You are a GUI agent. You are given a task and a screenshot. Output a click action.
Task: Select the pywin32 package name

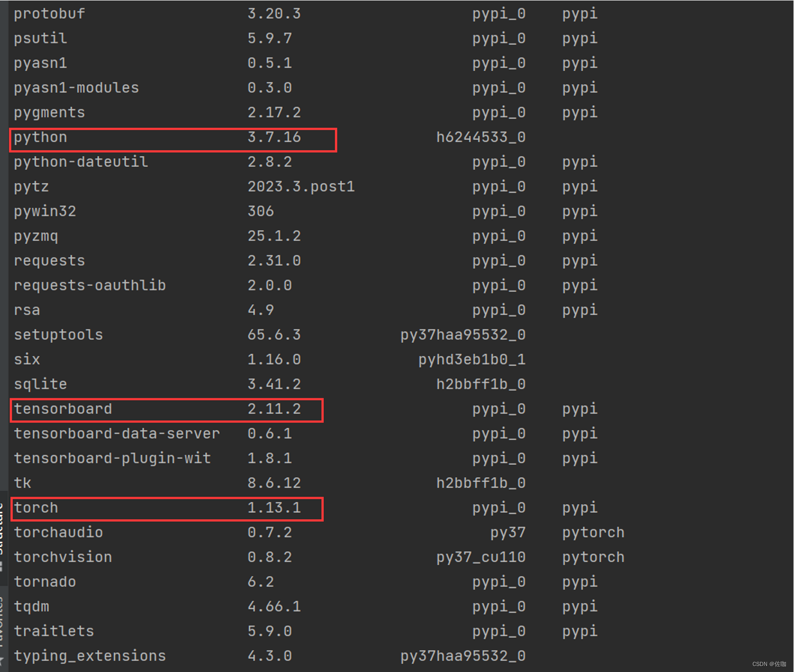(44, 212)
